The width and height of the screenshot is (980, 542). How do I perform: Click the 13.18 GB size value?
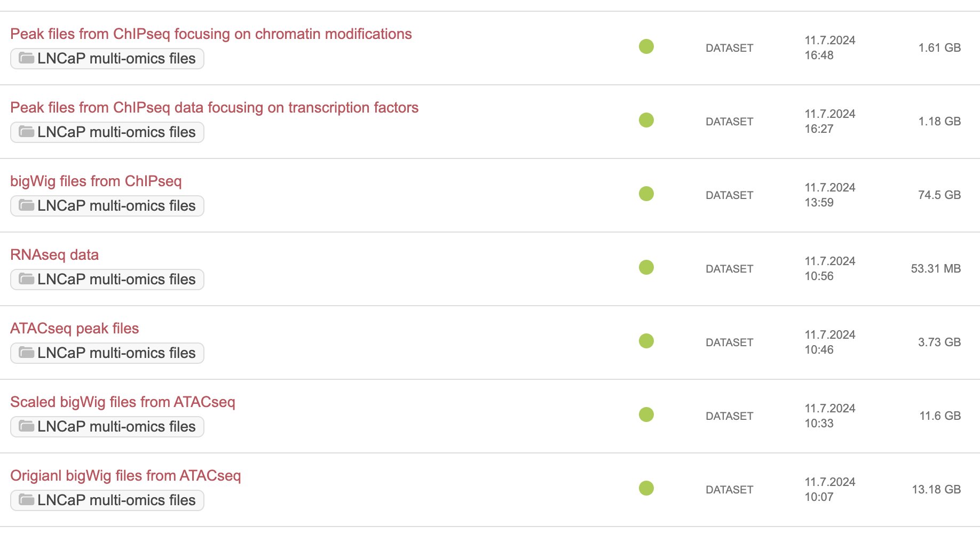click(936, 489)
